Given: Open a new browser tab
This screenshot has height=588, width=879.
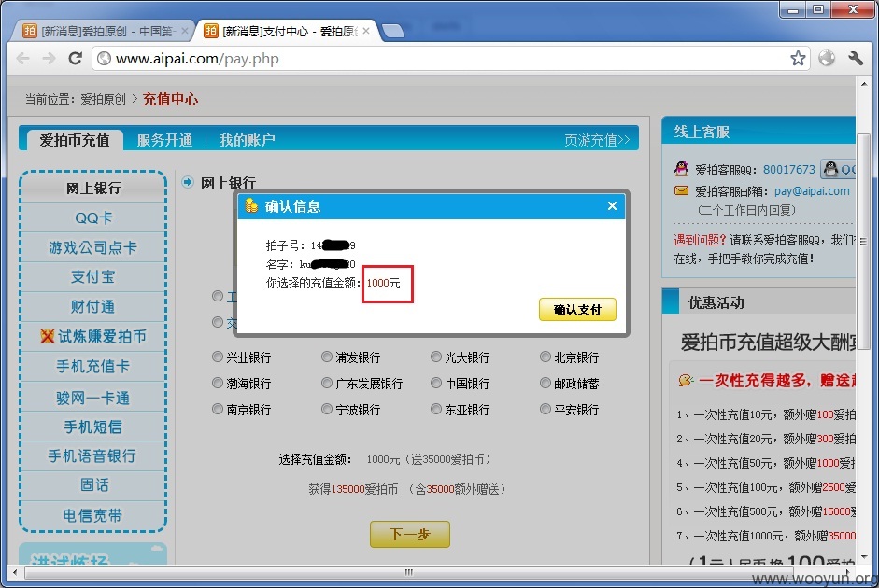Looking at the screenshot, I should [393, 31].
